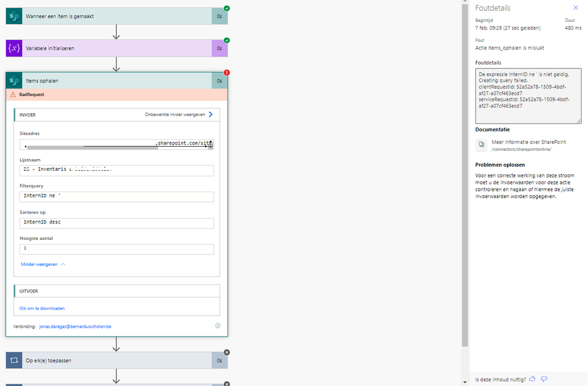Click the SharePoint icon on 'Wanneer een item is gemaakt'
Viewport: 588px width, 386px height.
tap(14, 16)
